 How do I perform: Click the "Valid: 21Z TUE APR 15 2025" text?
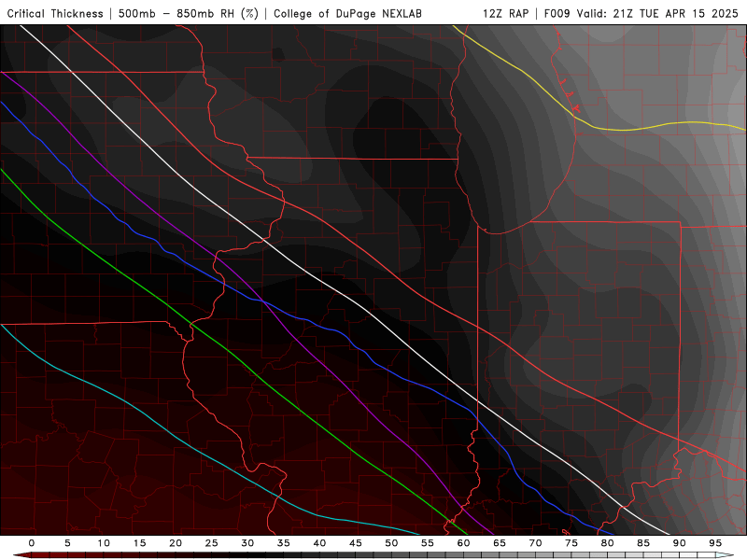tap(657, 13)
